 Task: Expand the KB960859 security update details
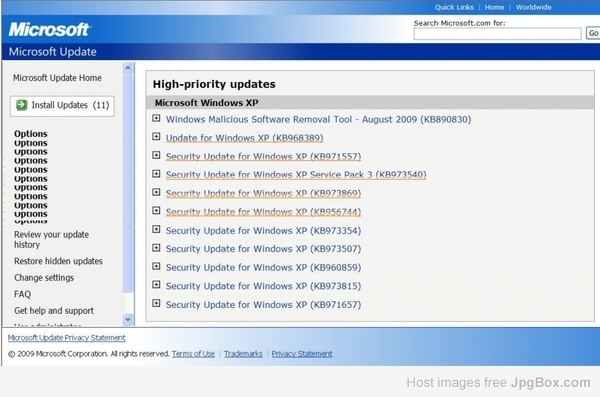pos(156,266)
